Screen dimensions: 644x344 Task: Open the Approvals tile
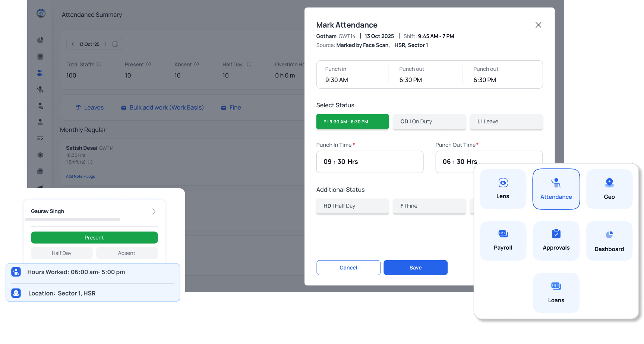pyautogui.click(x=556, y=241)
